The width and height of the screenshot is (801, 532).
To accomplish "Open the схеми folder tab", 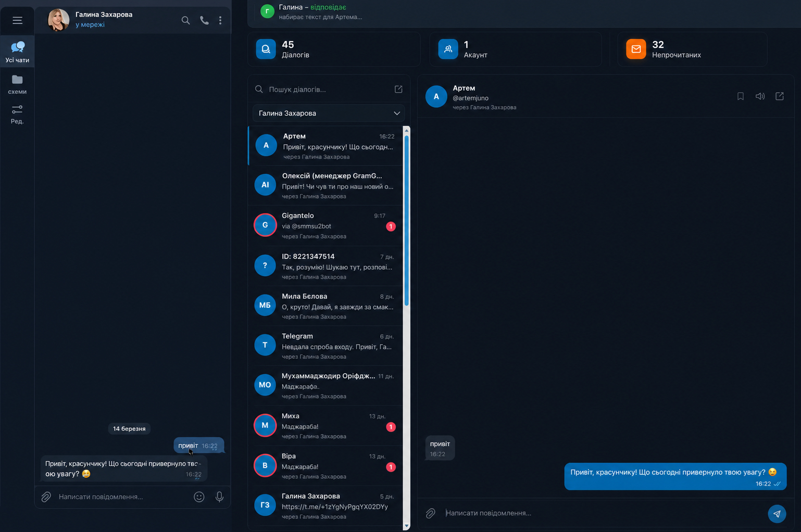I will click(x=17, y=84).
